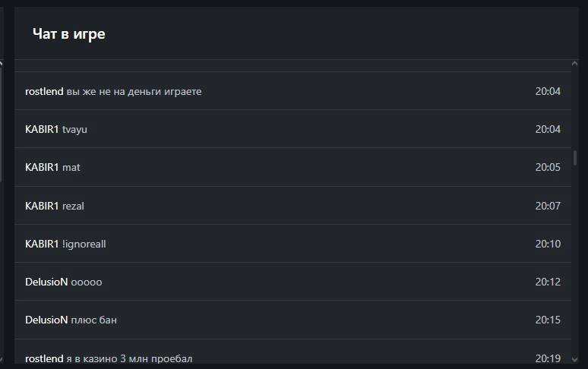Click DelusioN username next to плюс бан
The height and width of the screenshot is (369, 588).
pyautogui.click(x=46, y=320)
